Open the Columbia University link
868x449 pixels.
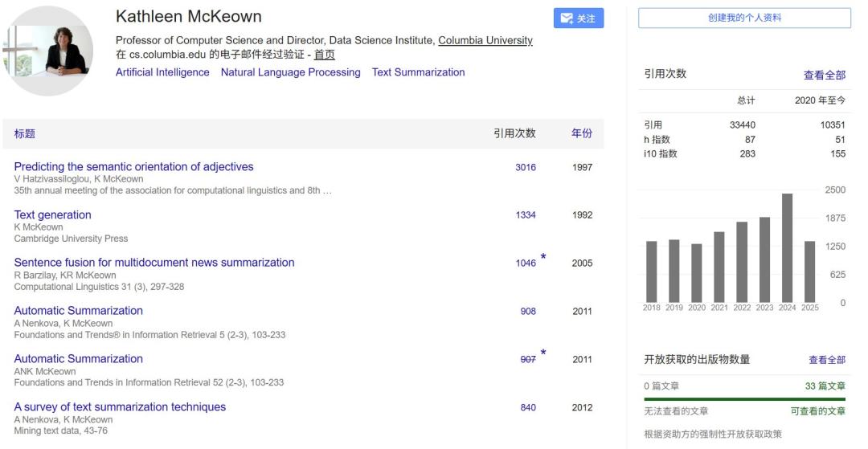[485, 40]
